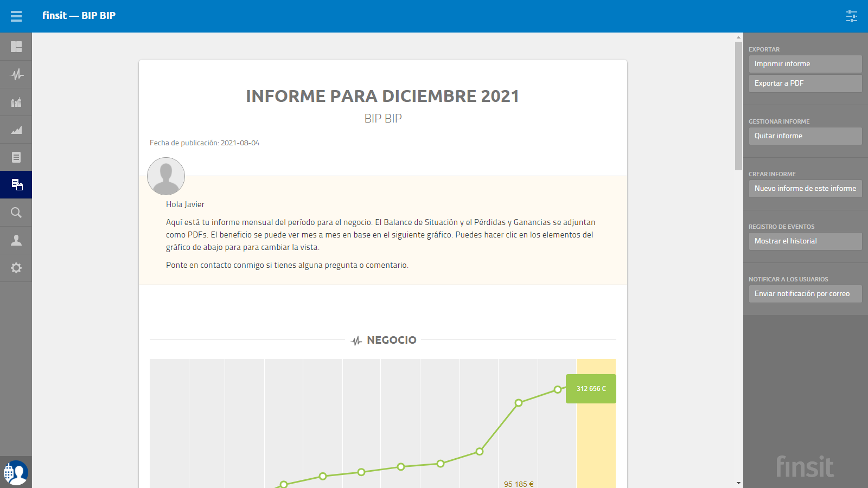Click the grey user avatar in report
The image size is (868, 488).
[x=166, y=176]
